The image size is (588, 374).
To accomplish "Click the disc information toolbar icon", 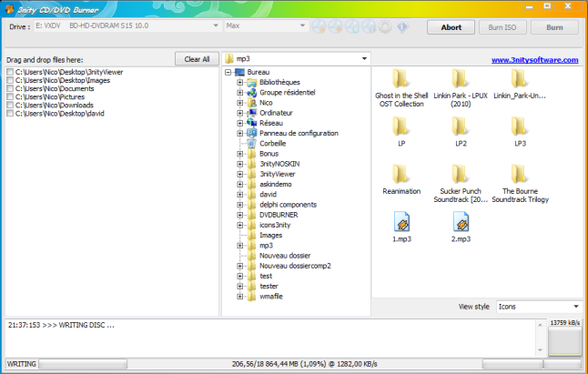I will pyautogui.click(x=369, y=26).
